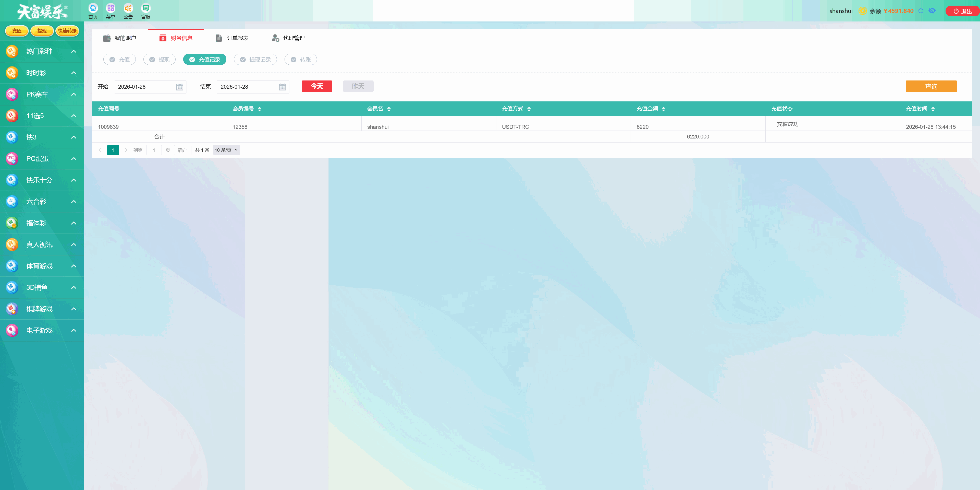Open the 首页 home icon

[93, 8]
